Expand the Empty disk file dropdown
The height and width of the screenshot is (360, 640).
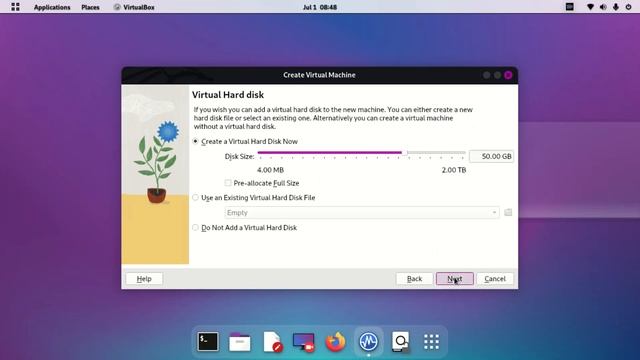click(x=362, y=213)
